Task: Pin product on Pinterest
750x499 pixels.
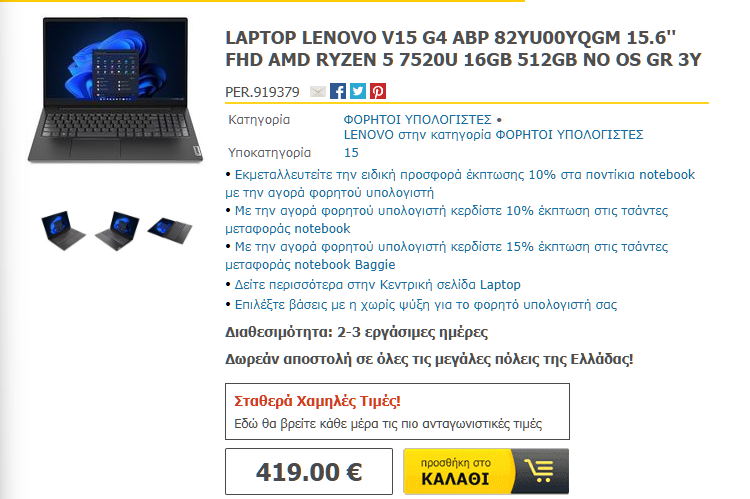Action: [x=378, y=91]
